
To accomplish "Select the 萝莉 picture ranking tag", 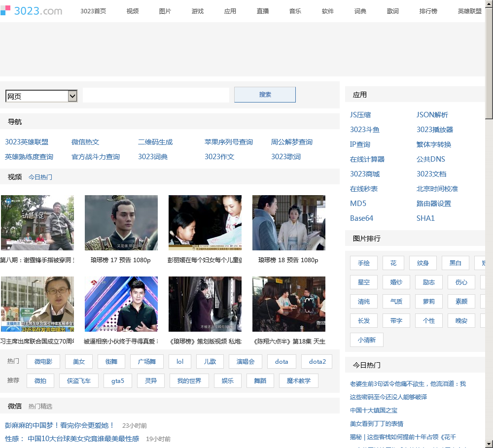I will coord(429,302).
